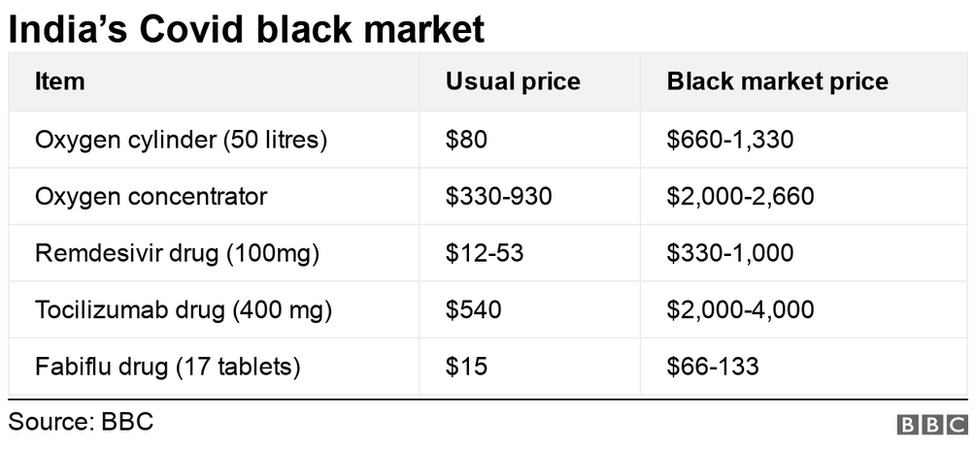
Task: Click the $660-1,330 black market price
Action: coord(730,140)
